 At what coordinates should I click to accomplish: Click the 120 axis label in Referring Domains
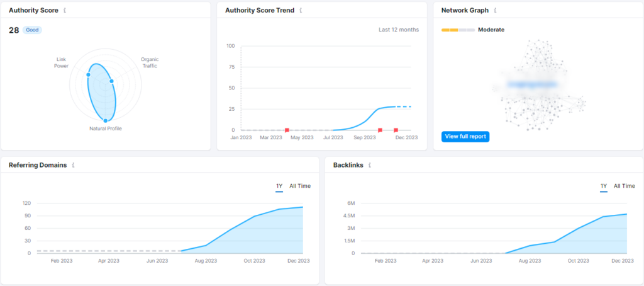click(26, 203)
